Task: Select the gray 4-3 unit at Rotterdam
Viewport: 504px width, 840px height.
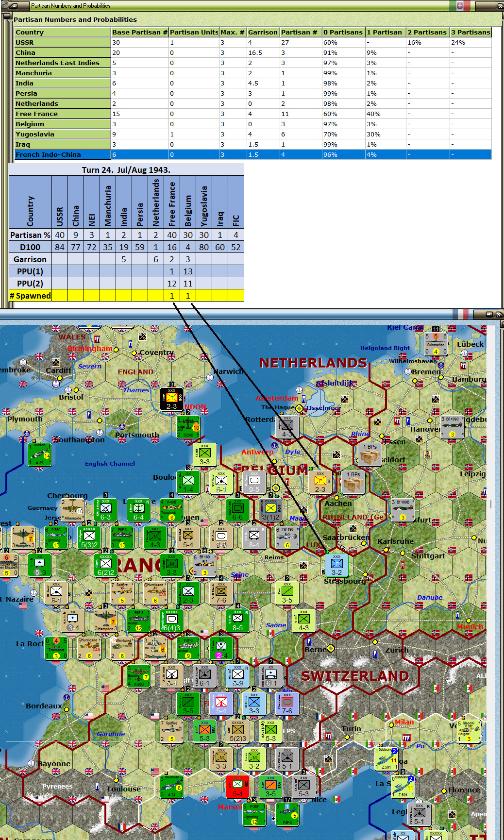Action: (x=287, y=427)
